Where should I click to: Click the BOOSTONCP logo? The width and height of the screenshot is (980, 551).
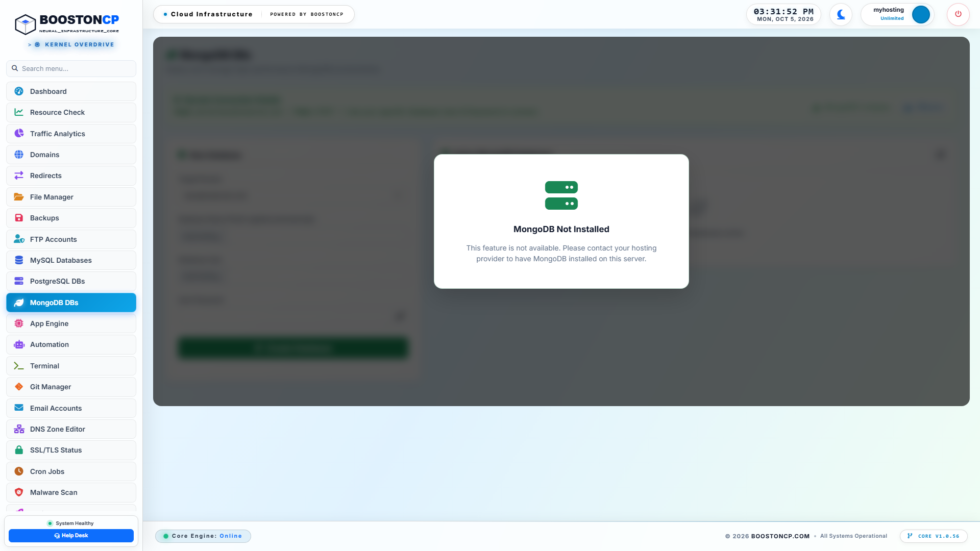[x=67, y=23]
